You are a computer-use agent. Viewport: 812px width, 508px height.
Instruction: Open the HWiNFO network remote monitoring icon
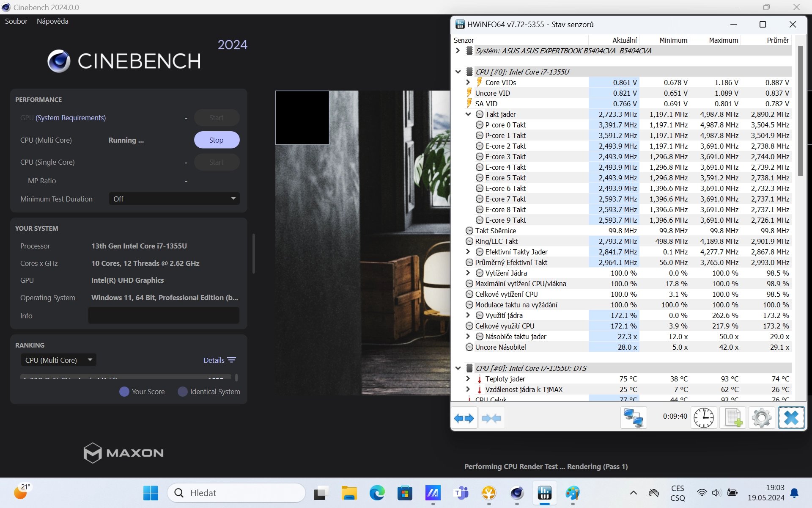coord(633,418)
